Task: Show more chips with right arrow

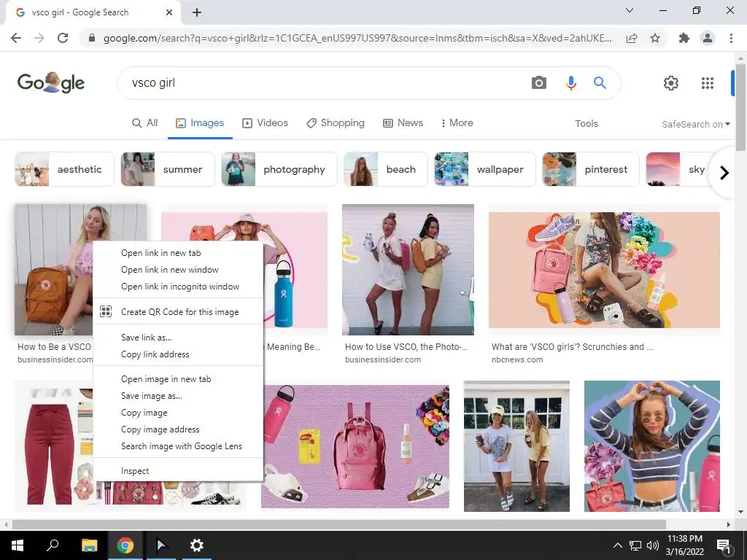Action: pyautogui.click(x=724, y=172)
